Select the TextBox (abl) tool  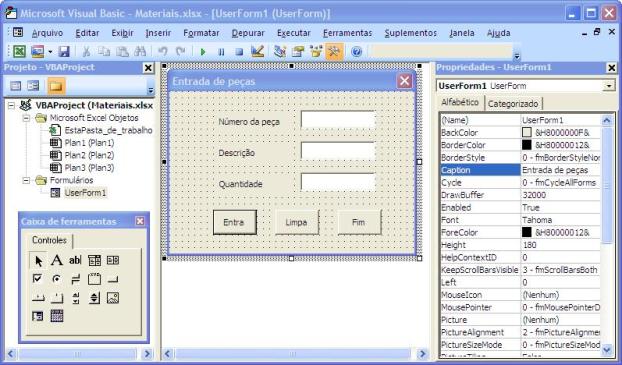75,260
